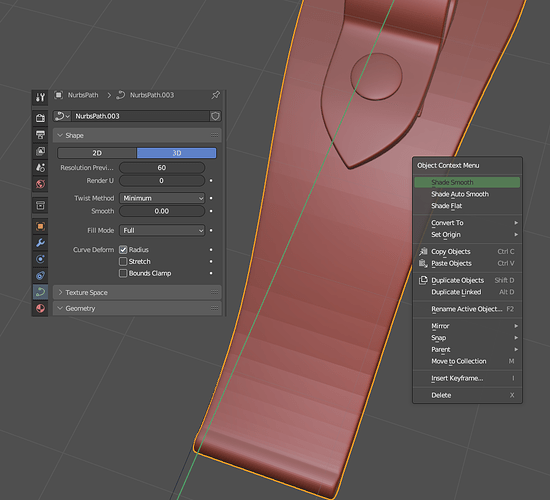Open the Parent submenu
Viewport: 550px width, 500px height.
467,349
